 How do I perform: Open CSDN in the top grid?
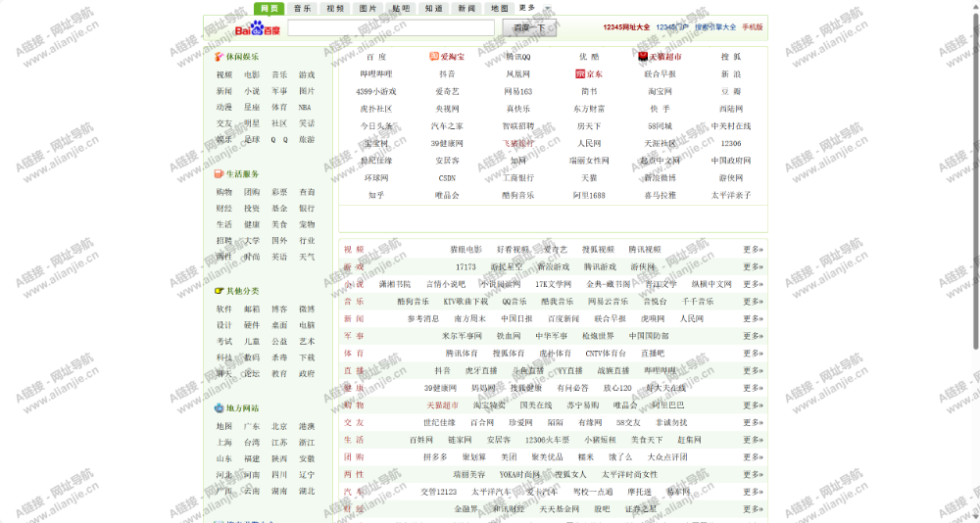(447, 178)
